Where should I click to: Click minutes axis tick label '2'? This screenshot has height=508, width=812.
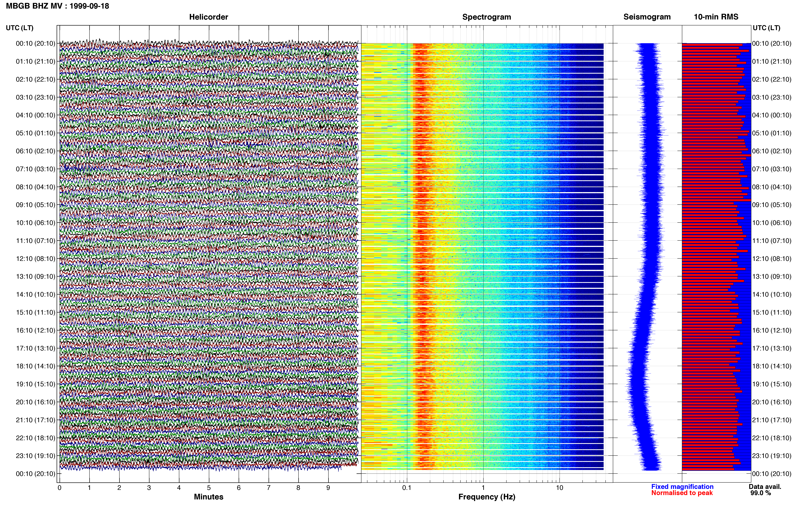click(x=119, y=488)
